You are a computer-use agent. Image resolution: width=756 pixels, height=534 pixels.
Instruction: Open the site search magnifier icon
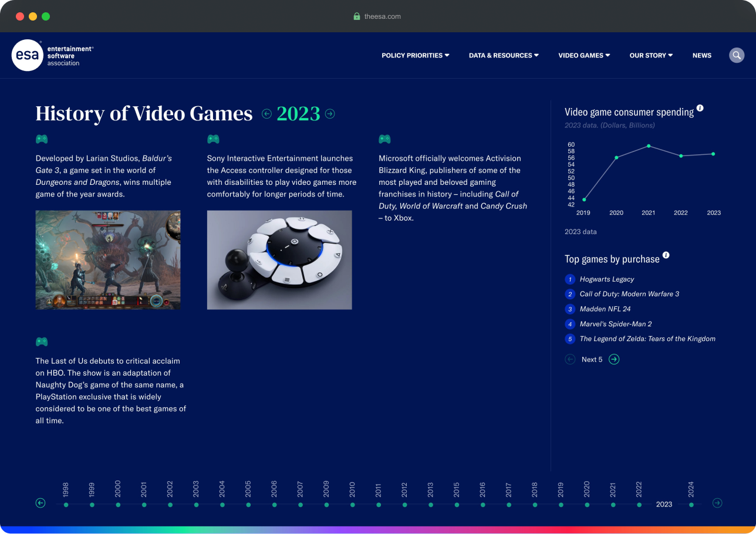[737, 55]
